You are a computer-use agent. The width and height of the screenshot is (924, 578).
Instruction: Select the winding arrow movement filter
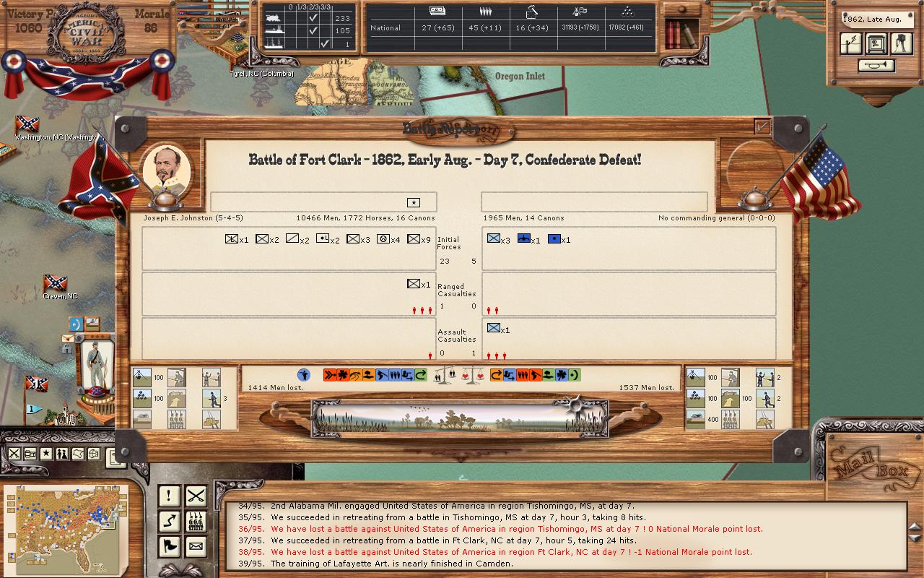[169, 521]
